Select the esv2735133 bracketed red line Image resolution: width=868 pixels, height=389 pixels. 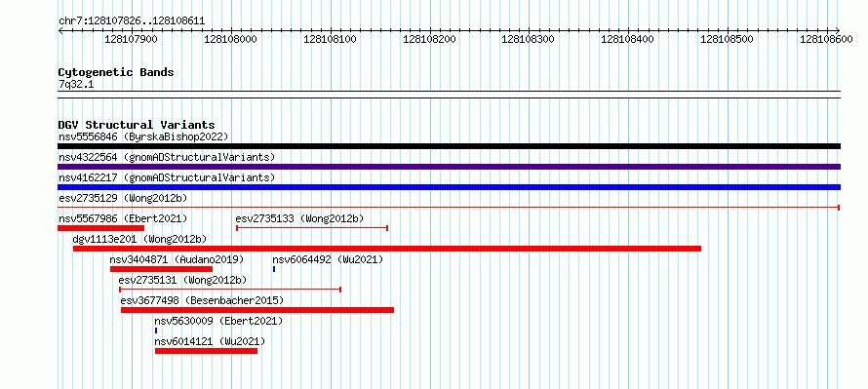(x=312, y=228)
